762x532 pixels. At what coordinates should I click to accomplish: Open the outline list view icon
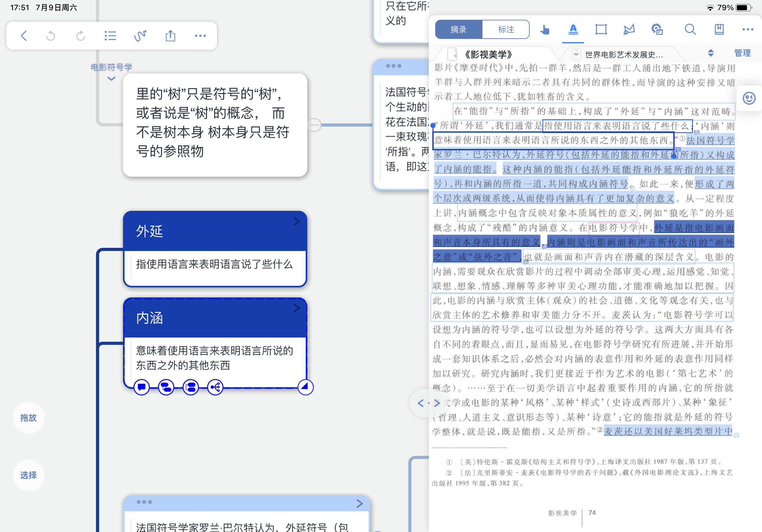coord(110,36)
